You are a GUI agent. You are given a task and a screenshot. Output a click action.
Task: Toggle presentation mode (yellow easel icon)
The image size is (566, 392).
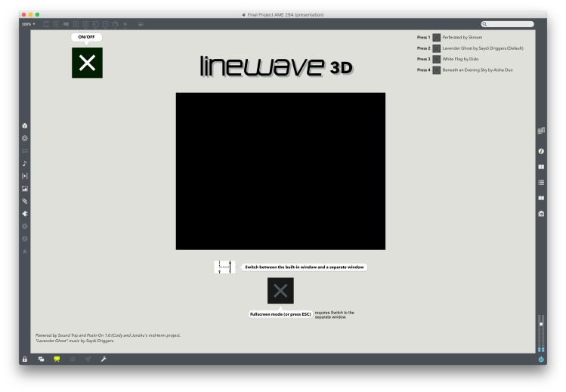pyautogui.click(x=57, y=360)
